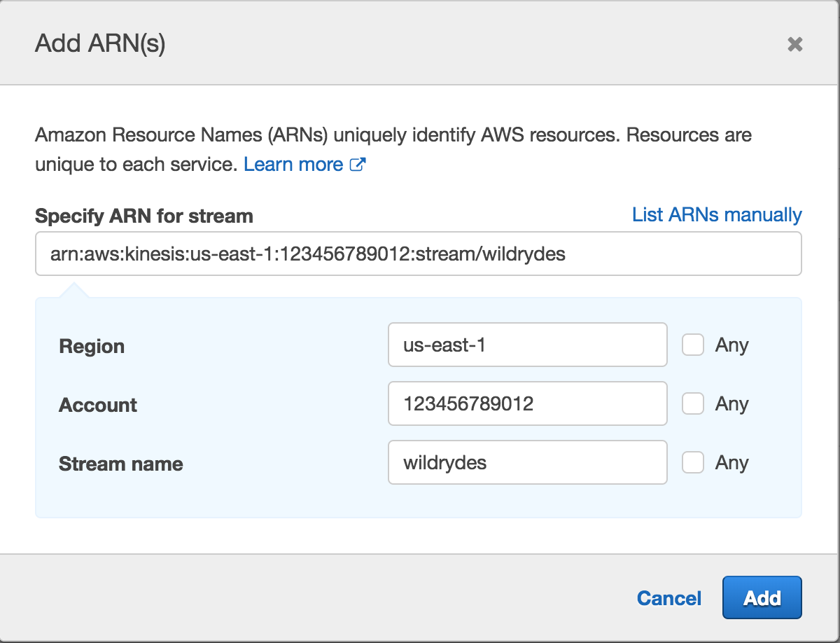The height and width of the screenshot is (643, 840).
Task: Close the Add ARN(s) dialog
Action: (x=794, y=45)
